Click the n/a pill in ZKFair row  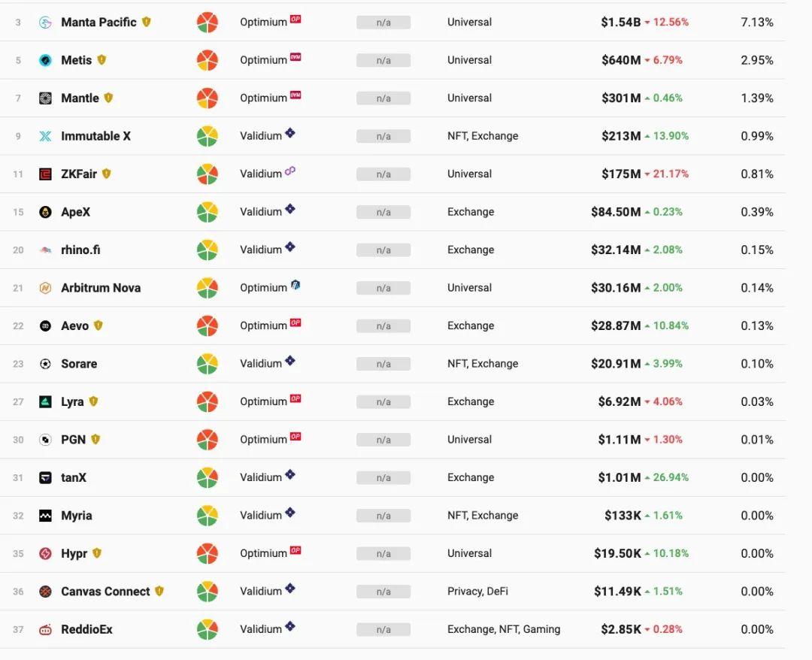tap(383, 174)
